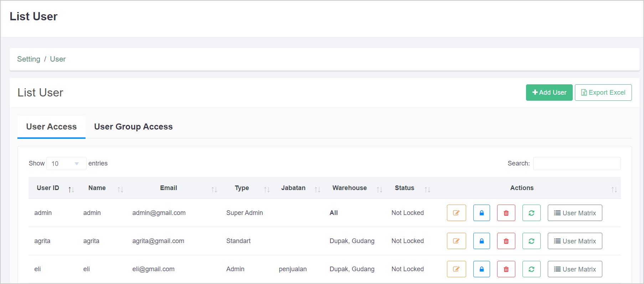
Task: Lock the eli user account
Action: (481, 269)
